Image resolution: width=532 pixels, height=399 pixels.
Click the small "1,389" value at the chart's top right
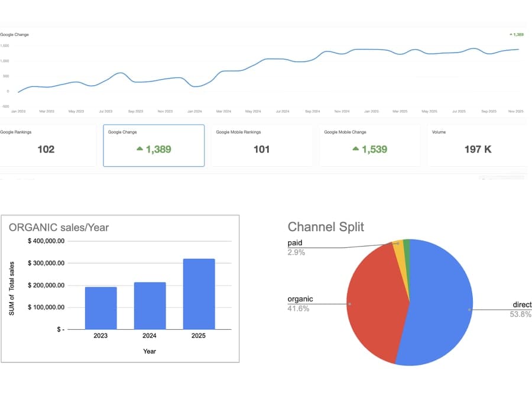click(x=518, y=35)
